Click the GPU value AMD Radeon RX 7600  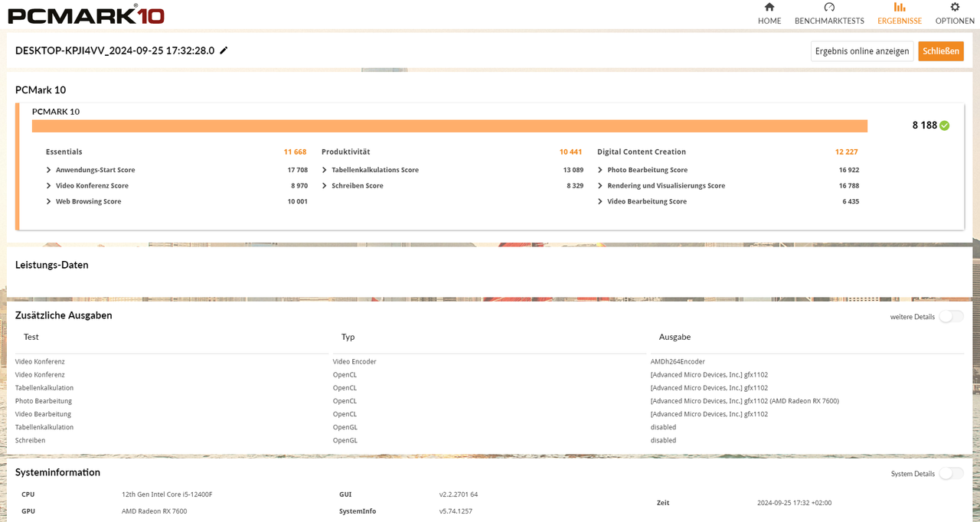[x=154, y=511]
